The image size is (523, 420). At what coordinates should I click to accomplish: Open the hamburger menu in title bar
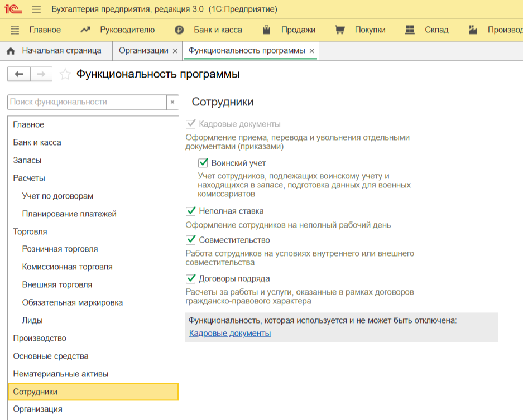pyautogui.click(x=36, y=9)
